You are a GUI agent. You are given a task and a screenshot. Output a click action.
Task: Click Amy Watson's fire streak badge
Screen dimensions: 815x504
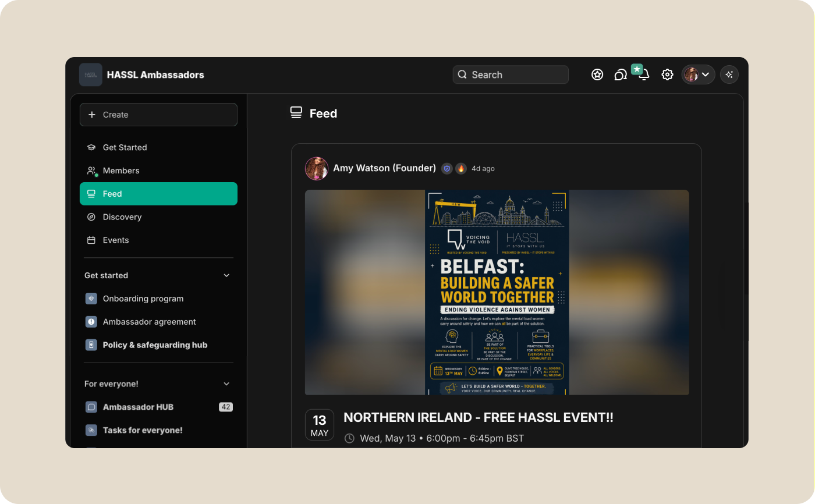pyautogui.click(x=461, y=169)
